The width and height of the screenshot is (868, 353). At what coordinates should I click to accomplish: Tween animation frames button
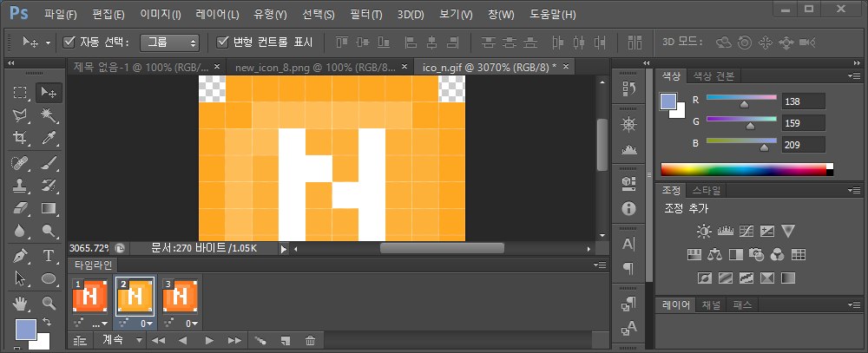260,341
